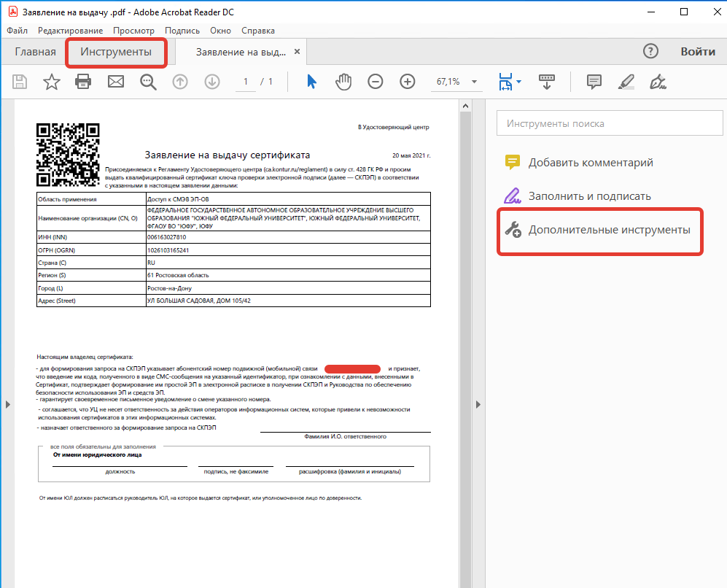Click the INN value 006163027810
The image size is (727, 588).
point(166,237)
